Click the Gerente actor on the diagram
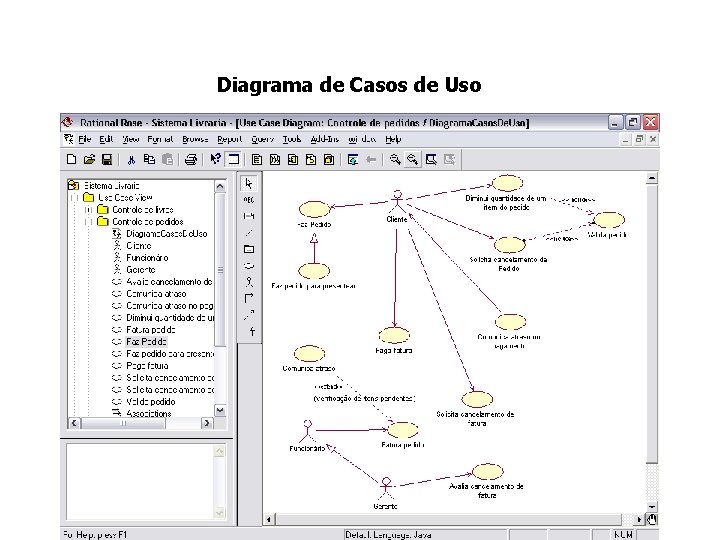Image resolution: width=720 pixels, height=540 pixels. point(386,488)
